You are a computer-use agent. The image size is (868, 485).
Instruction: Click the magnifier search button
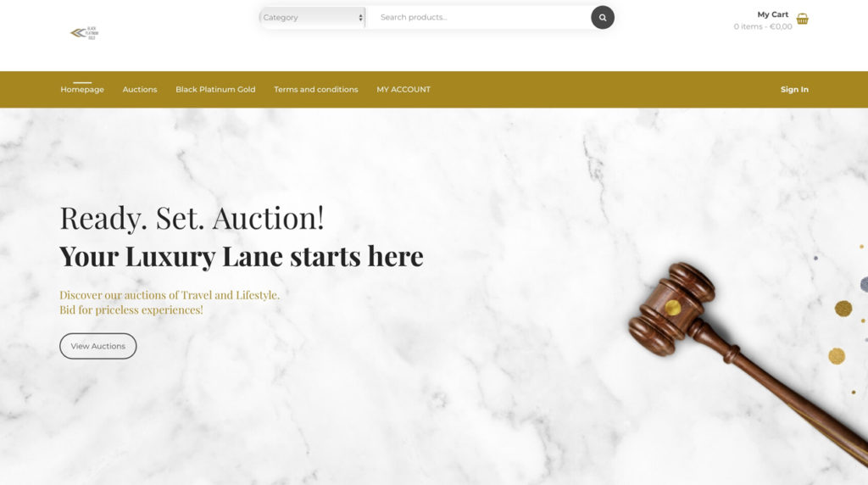click(603, 18)
